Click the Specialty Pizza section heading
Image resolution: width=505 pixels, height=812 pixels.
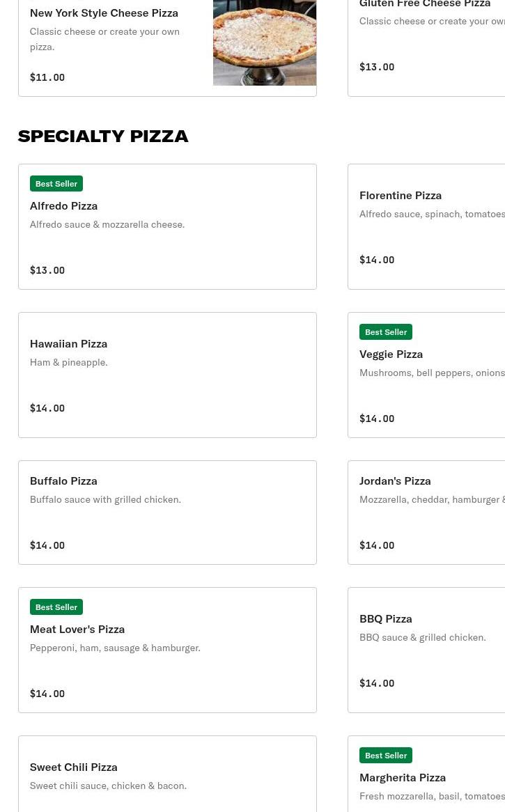(103, 136)
